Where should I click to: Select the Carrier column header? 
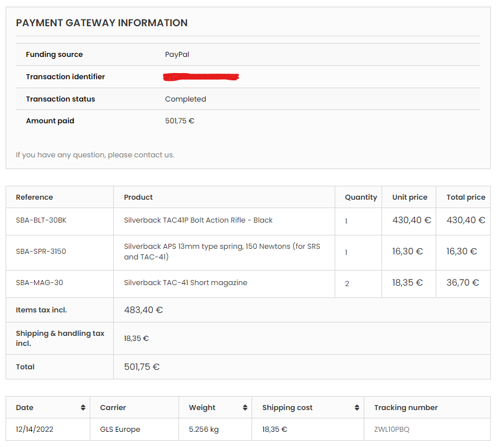click(113, 408)
